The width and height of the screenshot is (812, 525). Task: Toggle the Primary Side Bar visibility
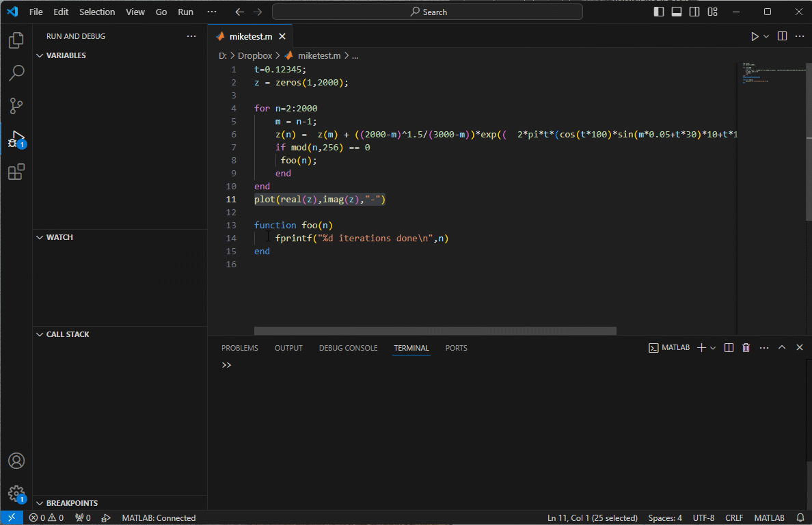tap(659, 12)
